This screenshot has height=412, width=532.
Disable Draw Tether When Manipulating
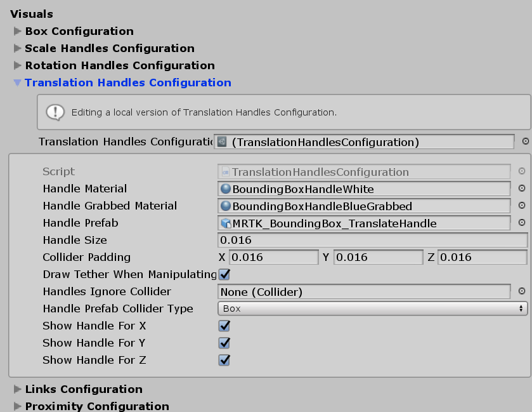(x=223, y=274)
